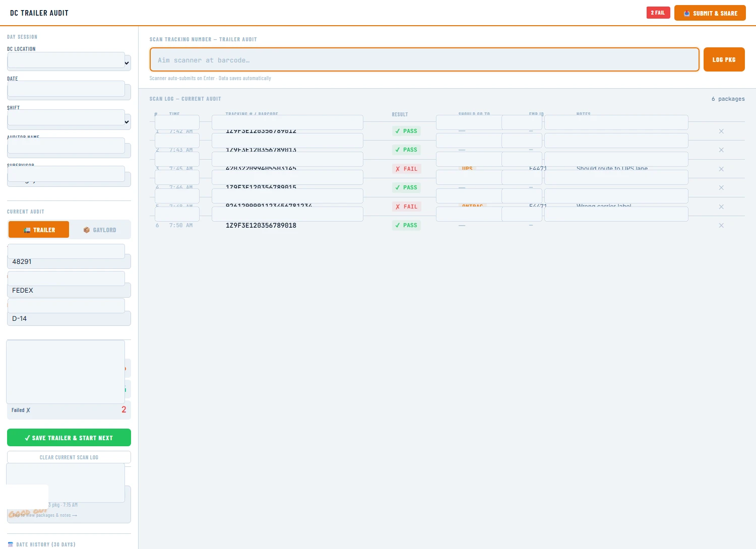The width and height of the screenshot is (756, 549).
Task: Focus the barcode scanner input field
Action: tap(424, 60)
